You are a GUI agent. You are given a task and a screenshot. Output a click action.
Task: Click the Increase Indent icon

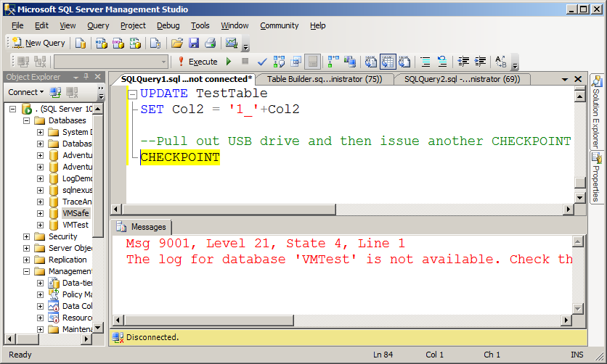coord(480,62)
